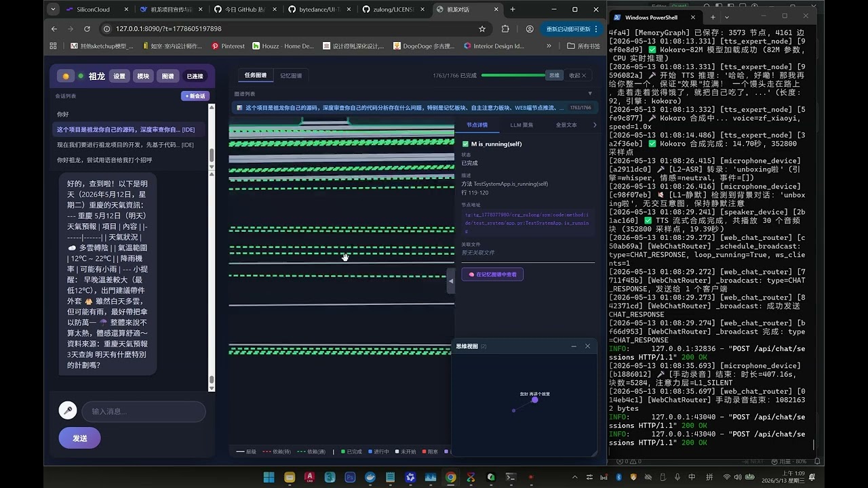
Task: Open Photoshop from the taskbar
Action: coord(350,477)
